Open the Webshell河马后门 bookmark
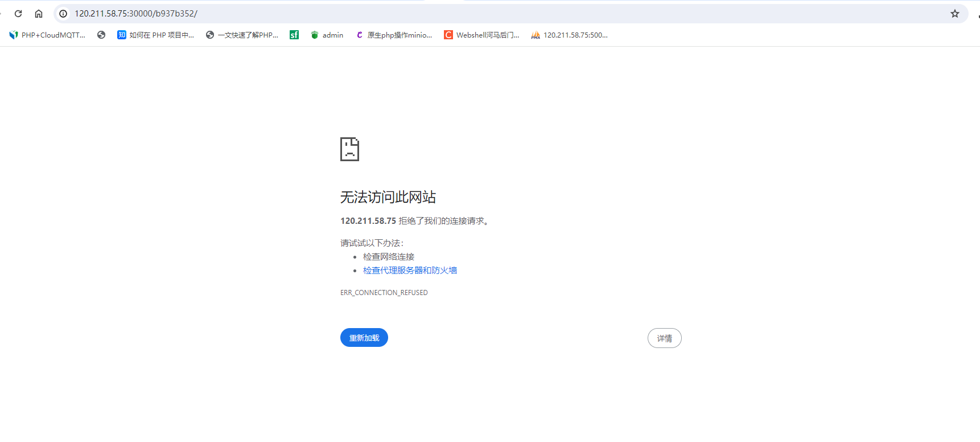 click(481, 35)
